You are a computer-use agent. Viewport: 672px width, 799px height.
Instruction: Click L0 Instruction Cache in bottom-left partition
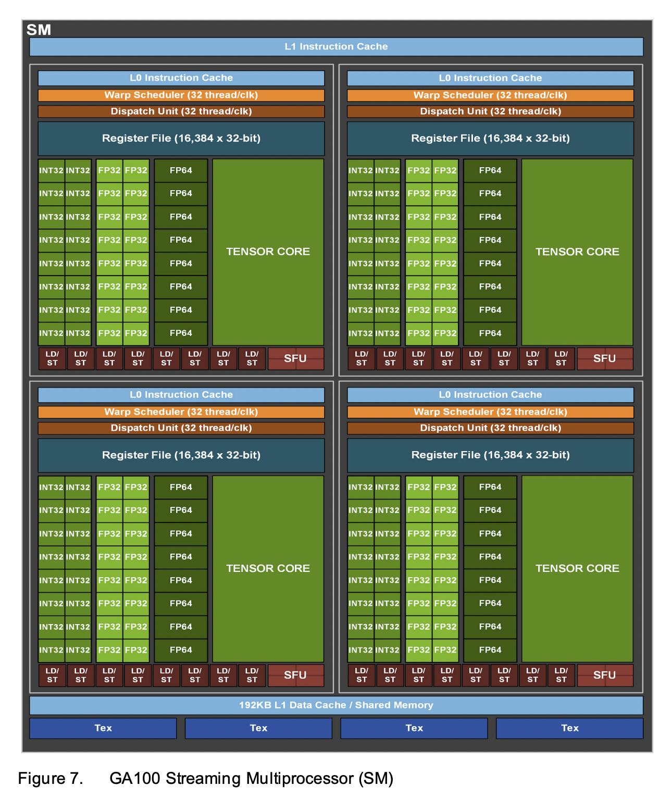pos(181,395)
